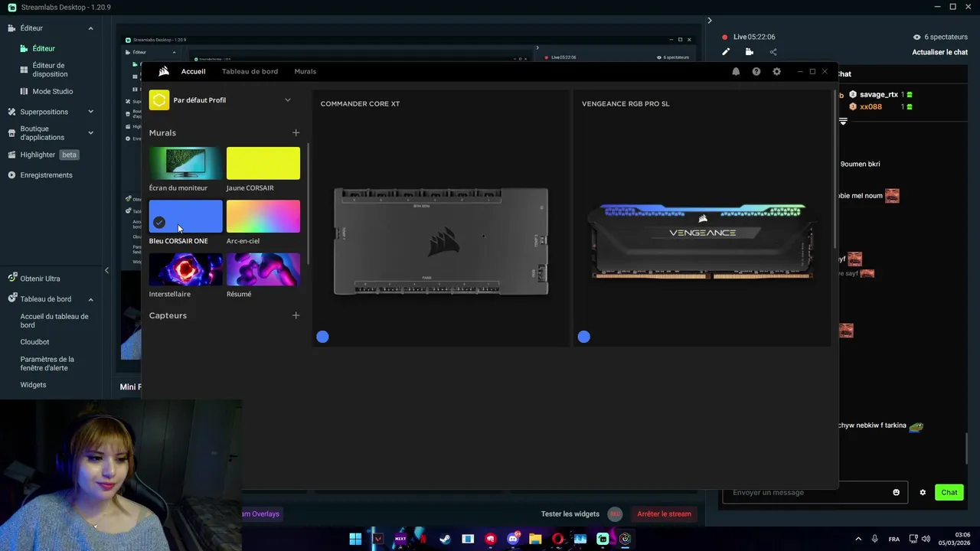The image size is (980, 551).
Task: Open Accueil du tableau de bord
Action: (x=54, y=321)
